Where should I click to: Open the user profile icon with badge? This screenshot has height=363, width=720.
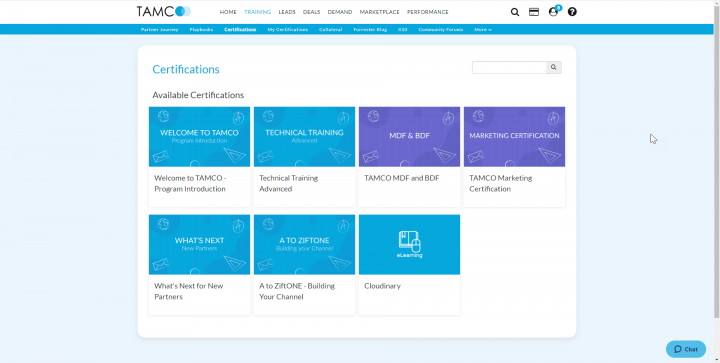tap(554, 11)
